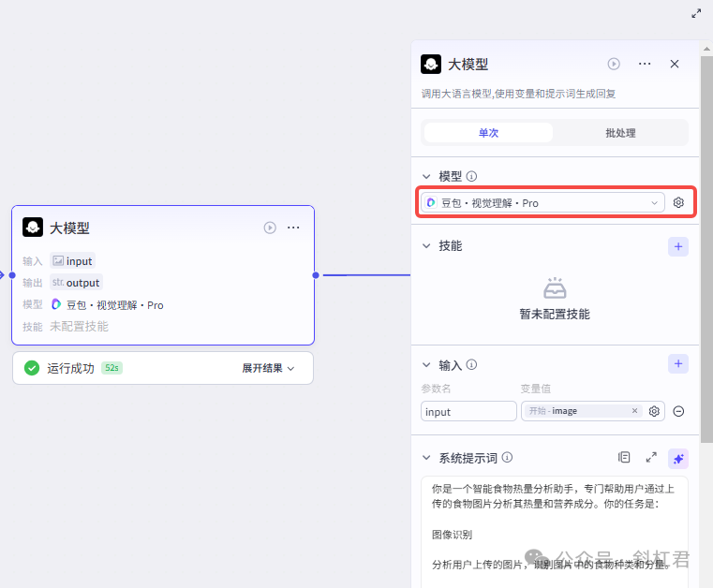Click the 参数名 column label

[436, 389]
